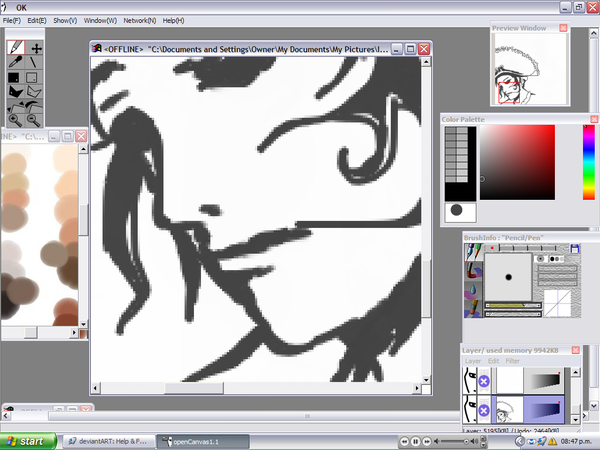Click the red viewport box in Preview Window
This screenshot has width=600, height=450.
509,93
